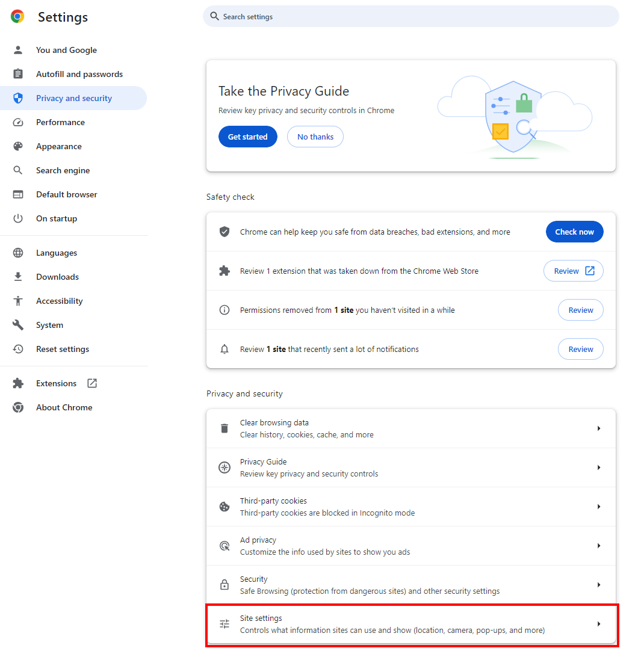This screenshot has height=660, width=644.
Task: Open Languages settings
Action: [x=73, y=253]
